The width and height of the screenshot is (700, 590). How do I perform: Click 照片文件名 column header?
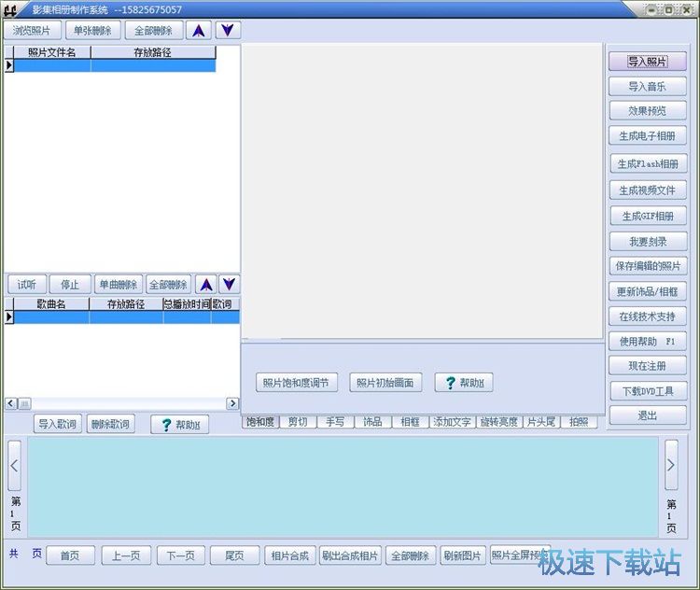pyautogui.click(x=51, y=52)
